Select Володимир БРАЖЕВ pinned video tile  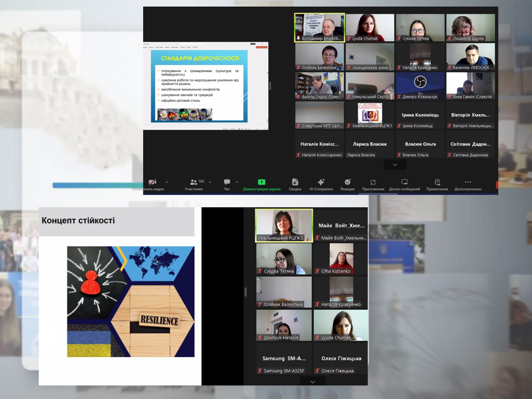(320, 28)
